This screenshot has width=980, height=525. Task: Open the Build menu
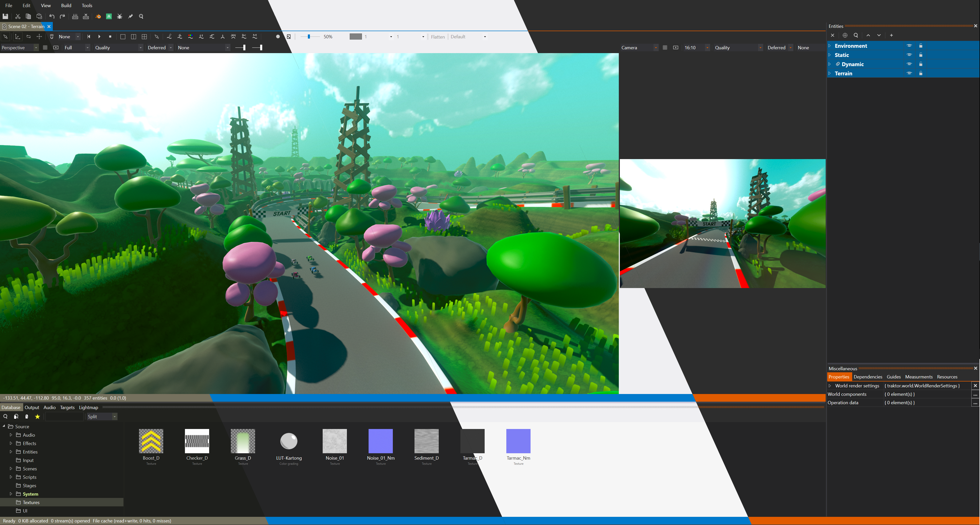coord(66,5)
